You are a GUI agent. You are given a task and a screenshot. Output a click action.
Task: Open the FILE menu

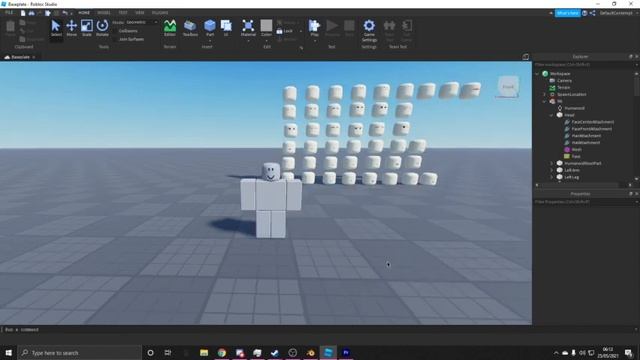(x=9, y=13)
